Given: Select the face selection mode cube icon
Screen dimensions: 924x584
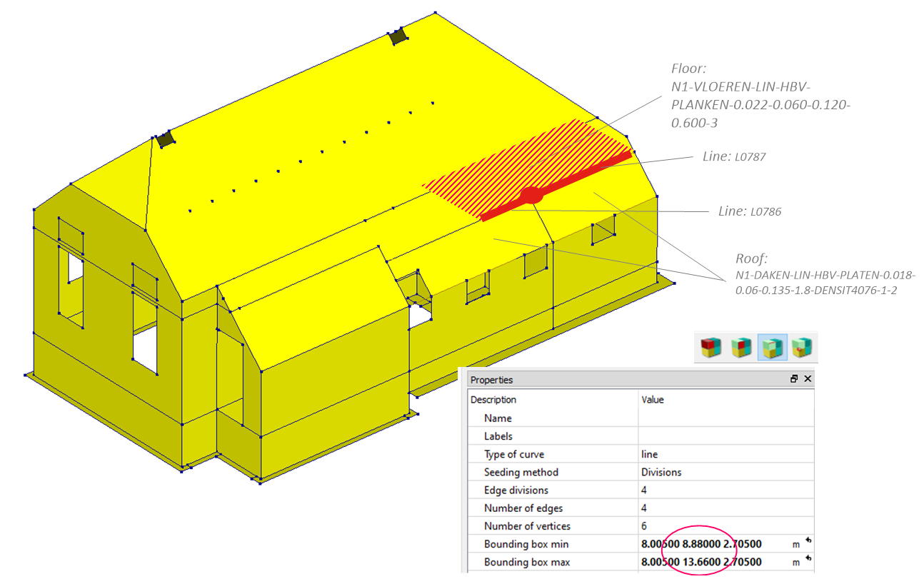Looking at the screenshot, I should pos(742,348).
